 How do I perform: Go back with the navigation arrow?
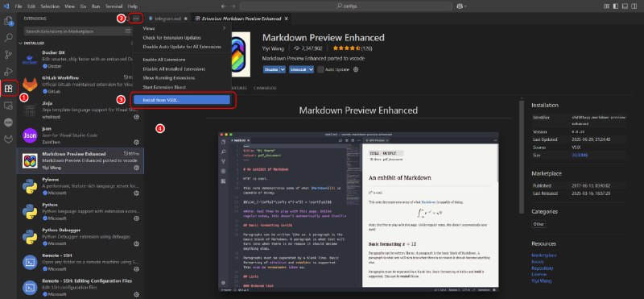(224, 6)
